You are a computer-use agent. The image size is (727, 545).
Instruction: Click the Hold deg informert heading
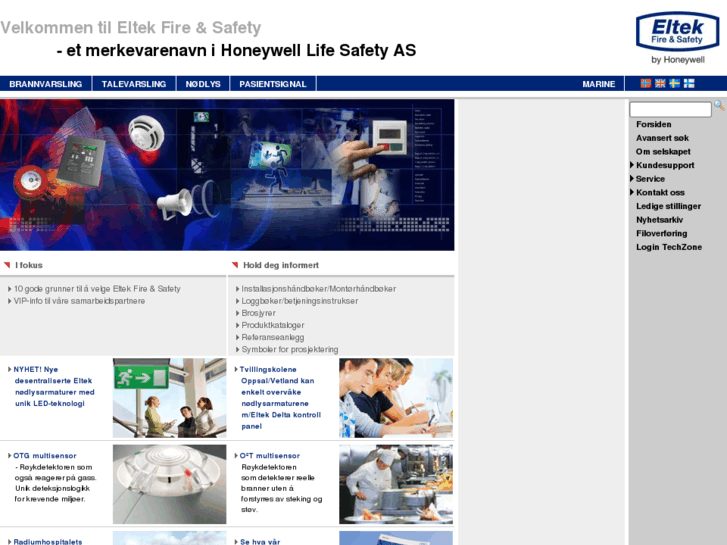point(281,265)
